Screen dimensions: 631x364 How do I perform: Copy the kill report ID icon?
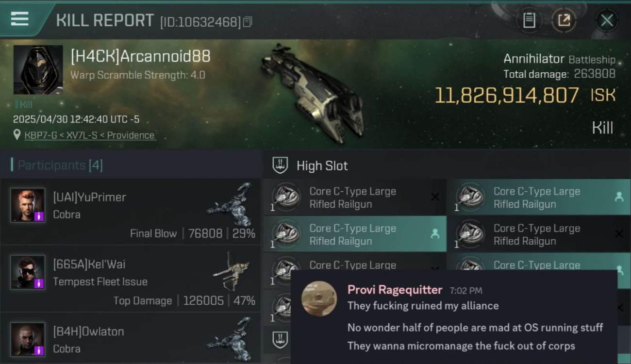[x=248, y=22]
